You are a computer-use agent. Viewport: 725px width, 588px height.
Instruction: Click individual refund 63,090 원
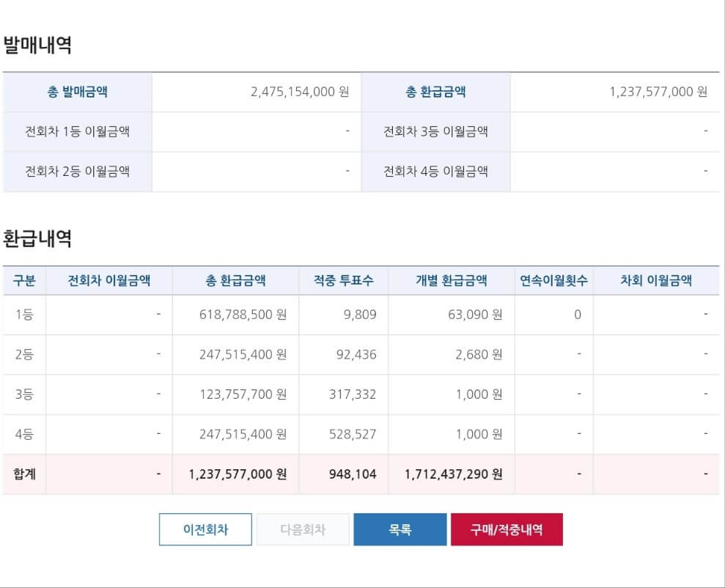point(475,315)
